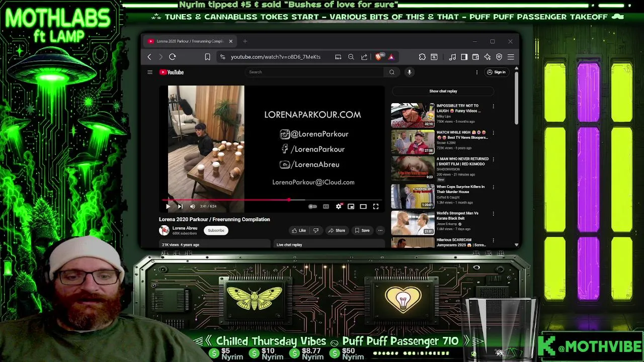Toggle the browser sidebar panel
The width and height of the screenshot is (644, 362).
(464, 57)
